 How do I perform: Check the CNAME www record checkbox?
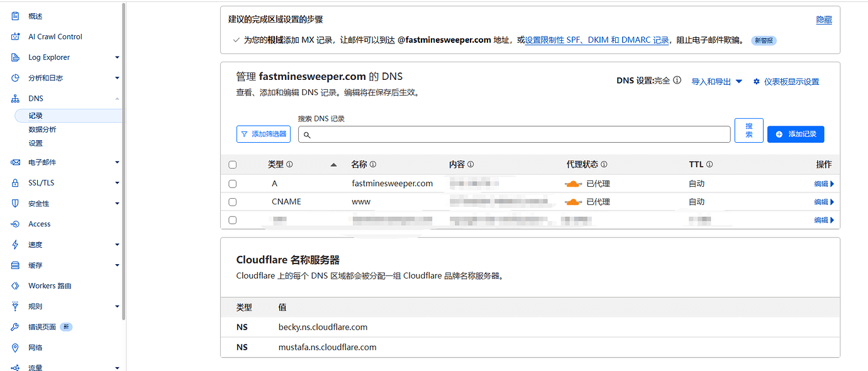pos(232,201)
